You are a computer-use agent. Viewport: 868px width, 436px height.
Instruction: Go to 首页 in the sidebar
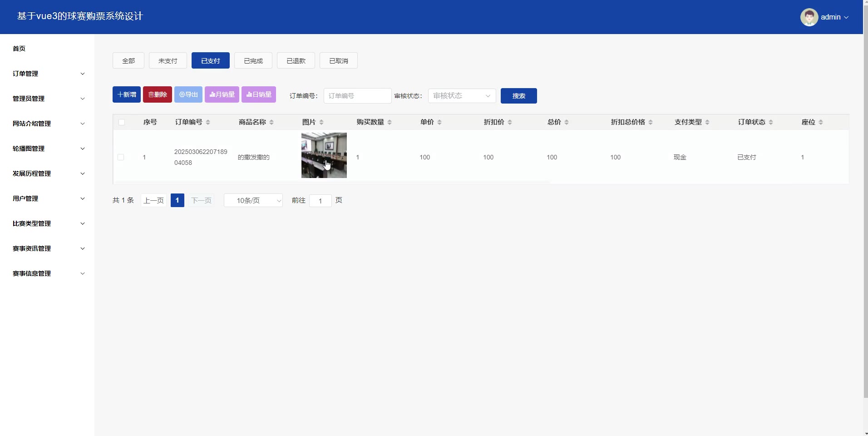coord(19,49)
